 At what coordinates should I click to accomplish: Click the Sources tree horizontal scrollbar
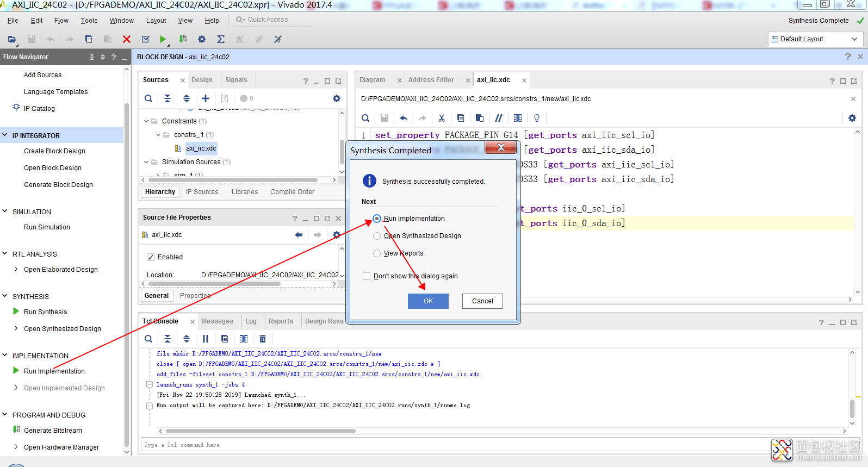tap(233, 180)
